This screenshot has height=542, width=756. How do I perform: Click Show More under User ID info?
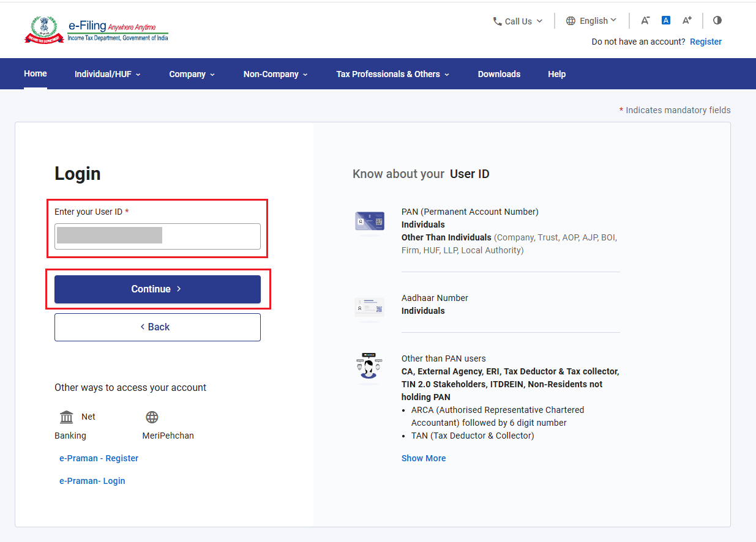pyautogui.click(x=424, y=458)
